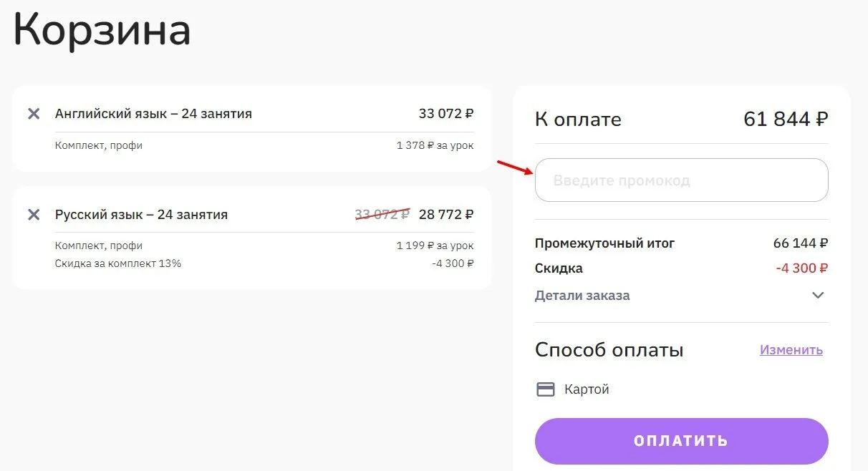Screen dimensions: 868x471
Task: Click the card payment icon
Action: click(546, 389)
